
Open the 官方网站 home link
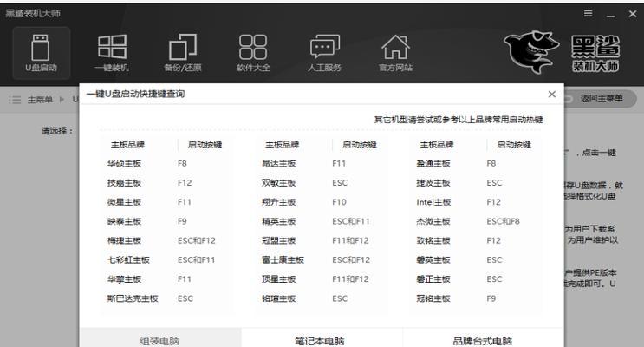(395, 53)
